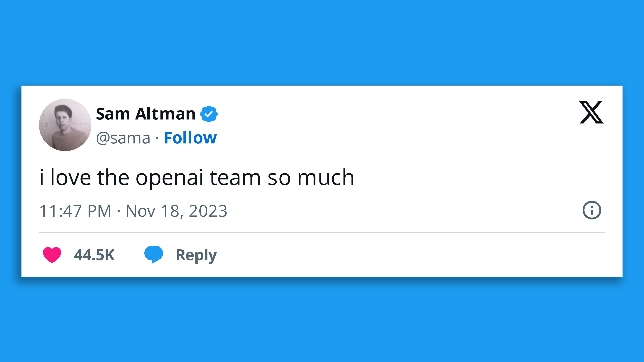Viewport: 644px width, 362px height.
Task: Click the horizontal divider line under the timestamp
Action: (322, 232)
